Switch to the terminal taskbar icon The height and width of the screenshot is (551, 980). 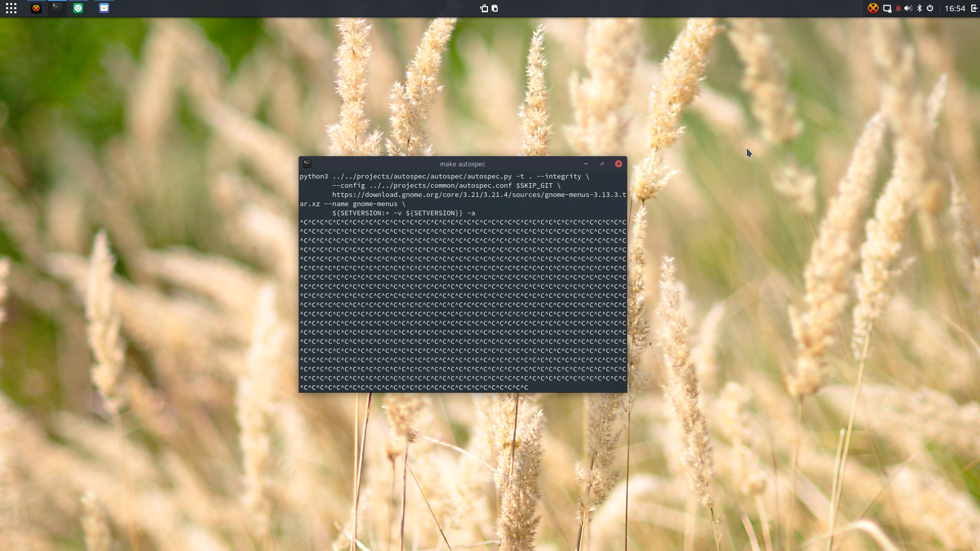pos(57,8)
